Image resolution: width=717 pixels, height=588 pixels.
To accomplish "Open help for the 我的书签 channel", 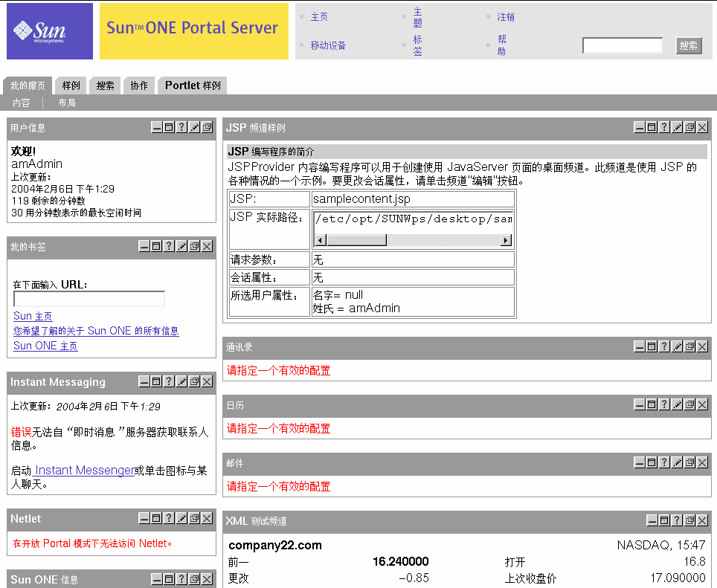I will coord(169,246).
